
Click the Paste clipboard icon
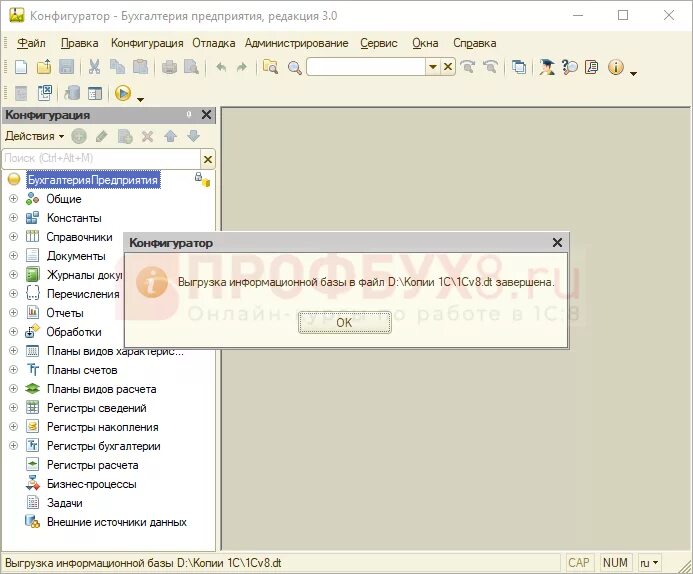point(141,67)
